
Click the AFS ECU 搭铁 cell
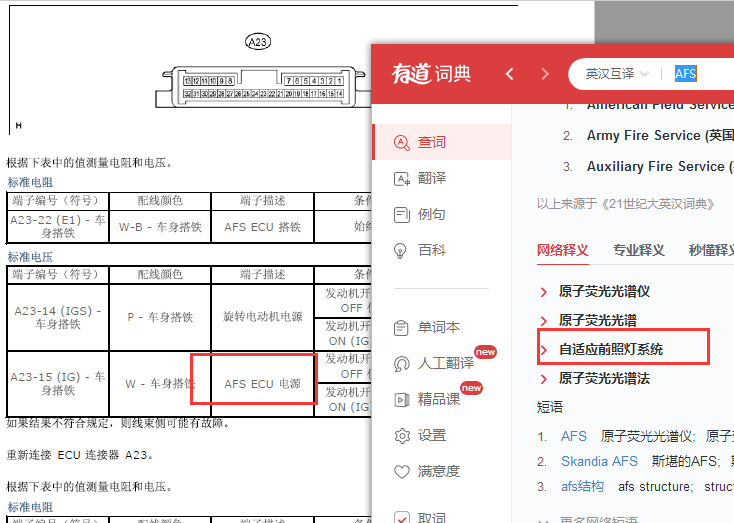point(263,227)
